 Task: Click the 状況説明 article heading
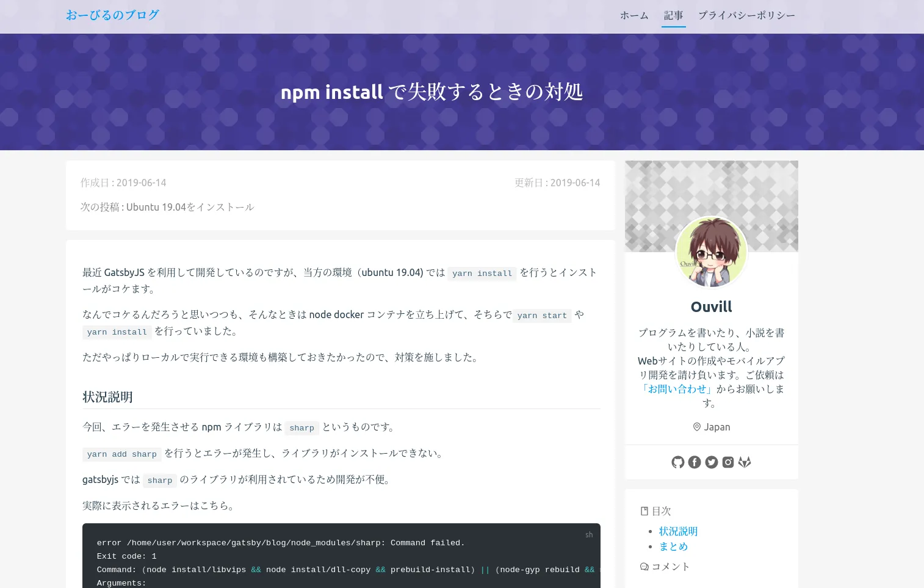[107, 397]
